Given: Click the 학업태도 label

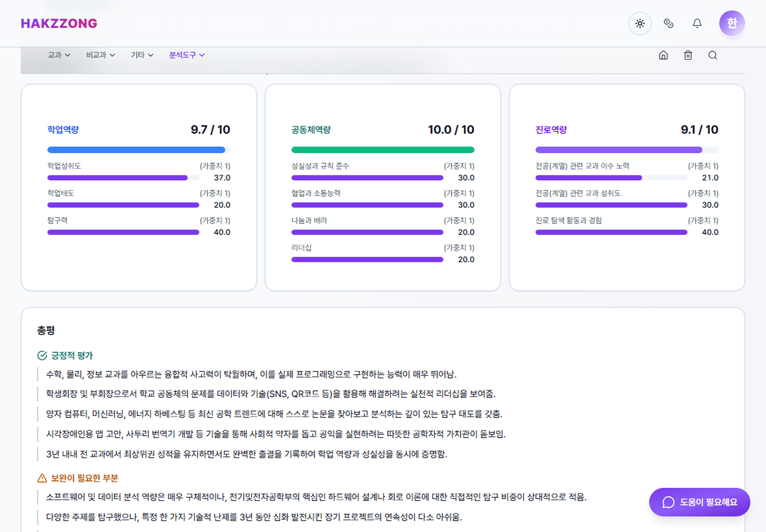Looking at the screenshot, I should point(61,193).
